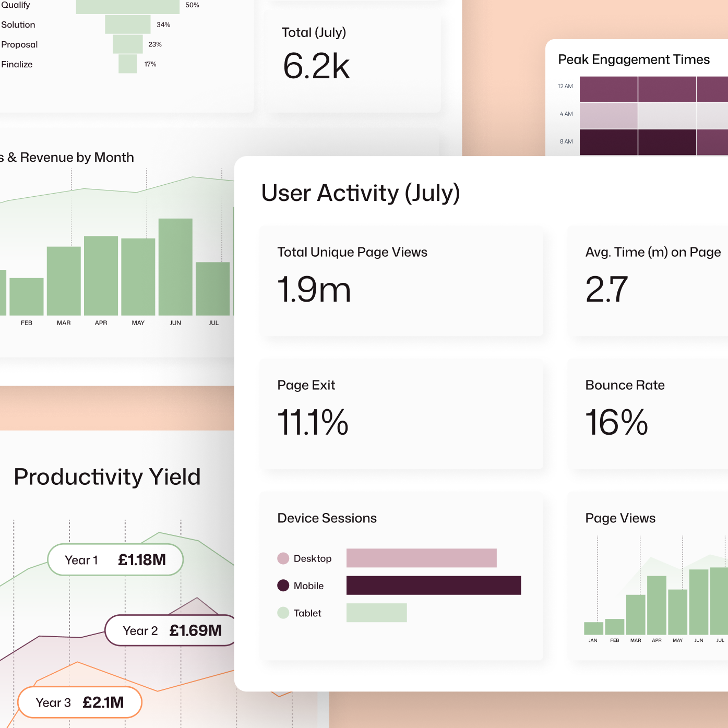Viewport: 728px width, 728px height.
Task: Click the Page Views chart title
Action: click(620, 518)
